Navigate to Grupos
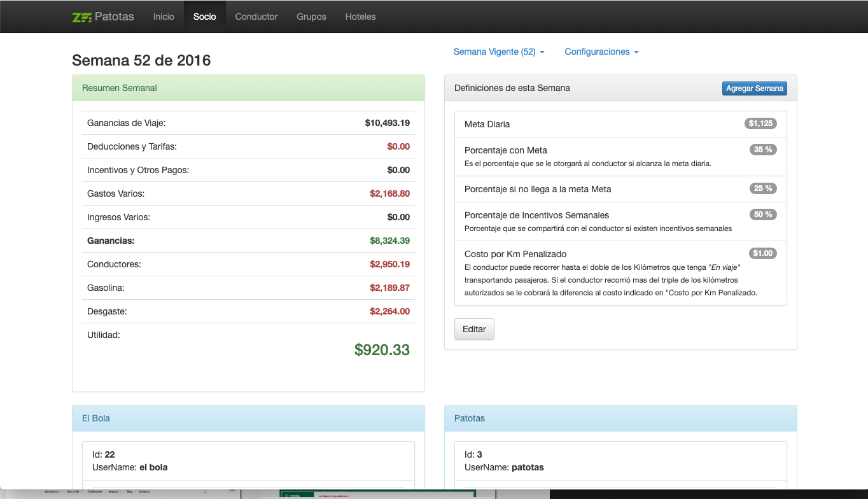Viewport: 868px width, 499px height. [311, 17]
